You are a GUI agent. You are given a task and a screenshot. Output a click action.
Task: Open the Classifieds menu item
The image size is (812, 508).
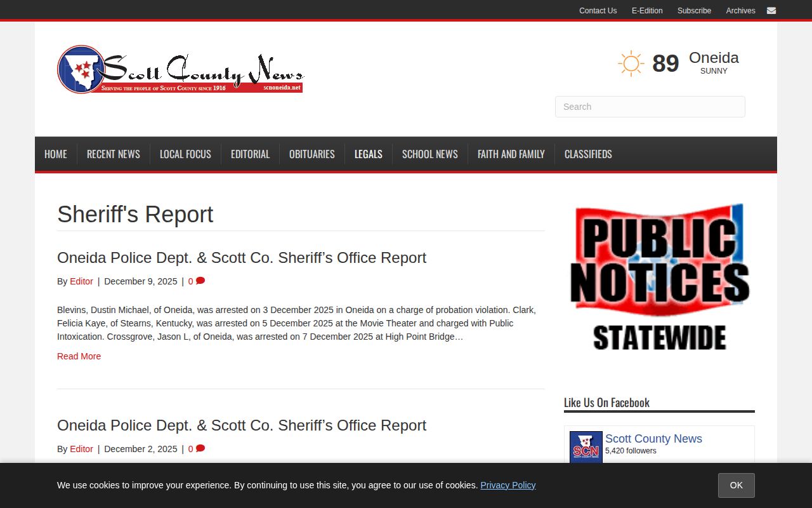tap(588, 154)
